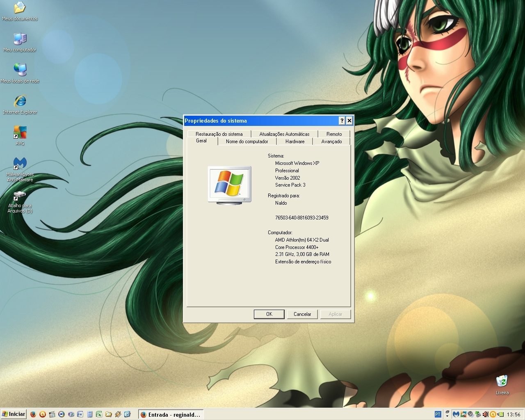The height and width of the screenshot is (420, 525).
Task: Switch to Atualizações Automáticas tab
Action: [x=284, y=134]
